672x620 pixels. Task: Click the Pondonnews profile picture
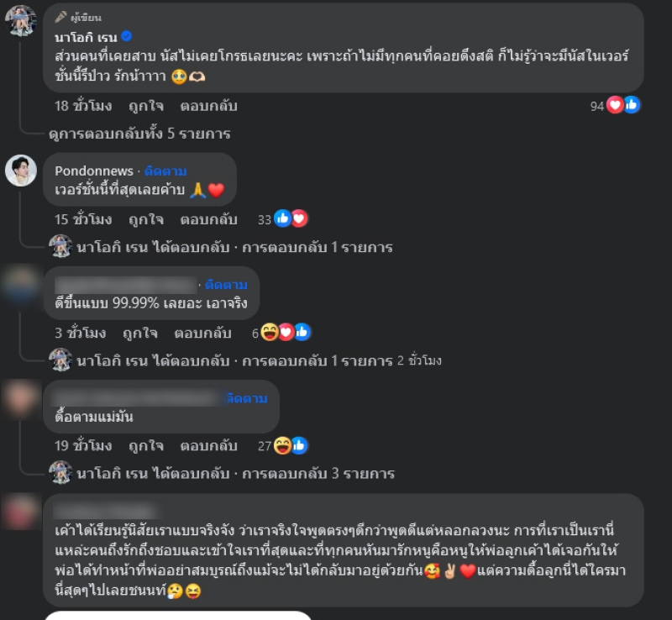point(20,171)
